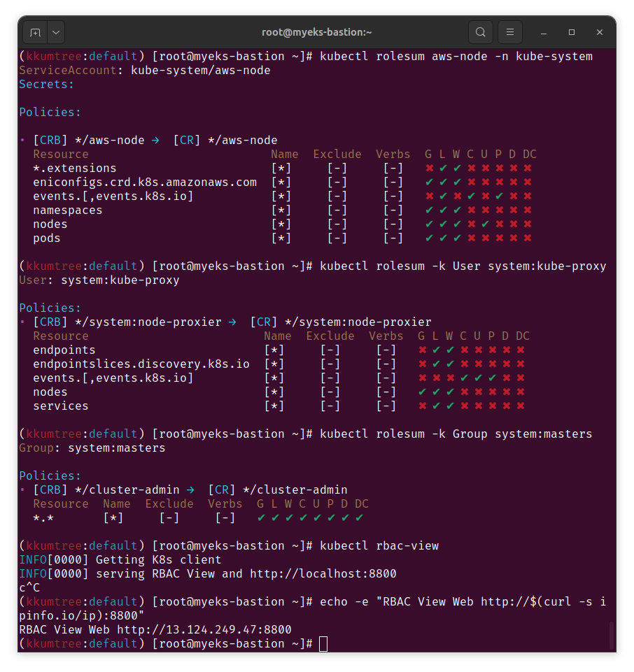This screenshot has height=672, width=634.
Task: Click the 'rolesum -k Group system:masters' command
Action: pos(484,434)
